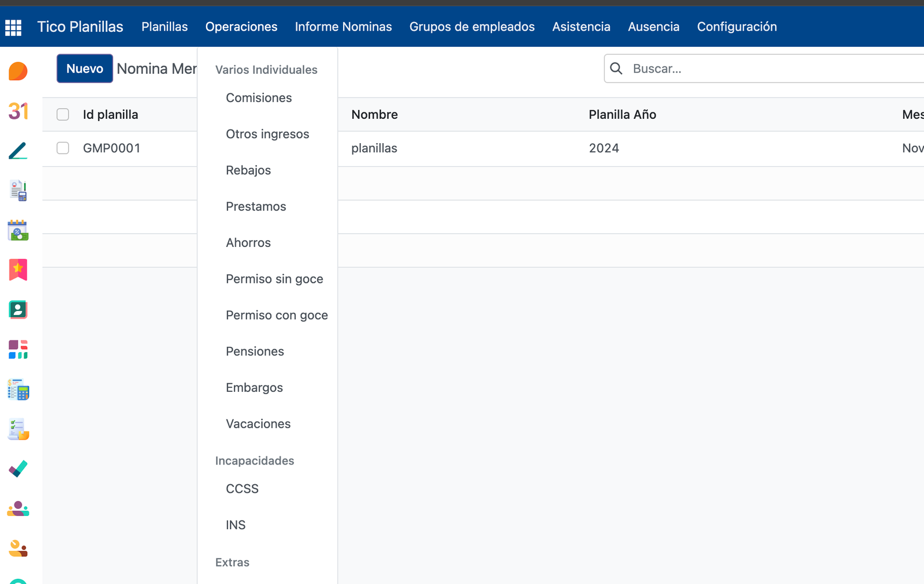
Task: Expand the Planillas menu
Action: tap(165, 27)
